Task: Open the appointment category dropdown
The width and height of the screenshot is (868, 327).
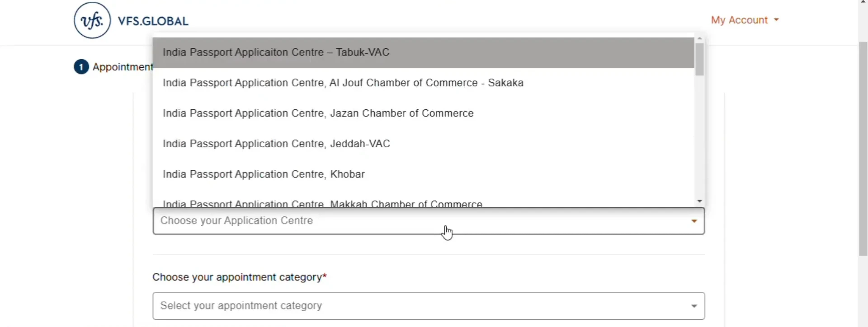Action: coord(429,306)
